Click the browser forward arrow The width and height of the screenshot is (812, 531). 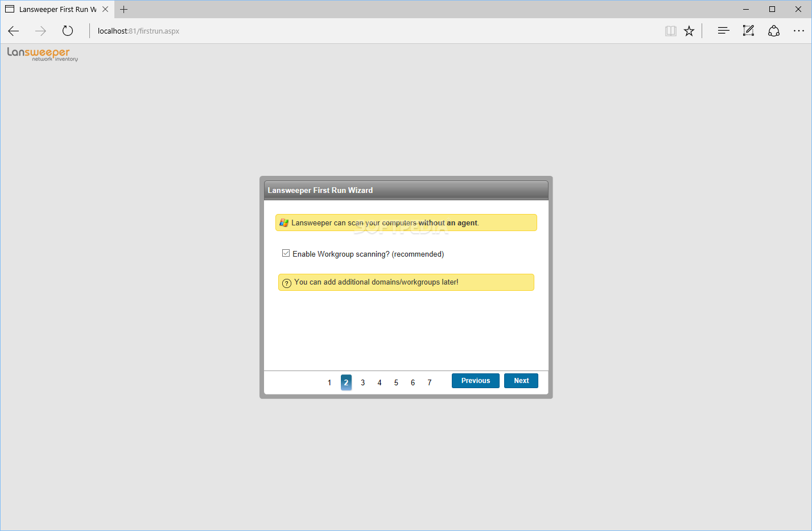coord(40,31)
